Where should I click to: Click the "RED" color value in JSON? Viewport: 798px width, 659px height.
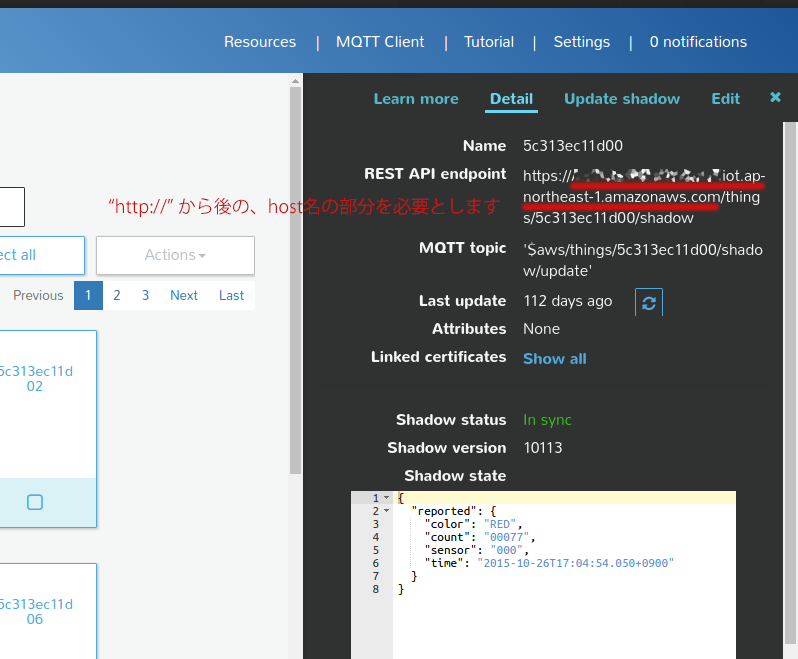[500, 524]
